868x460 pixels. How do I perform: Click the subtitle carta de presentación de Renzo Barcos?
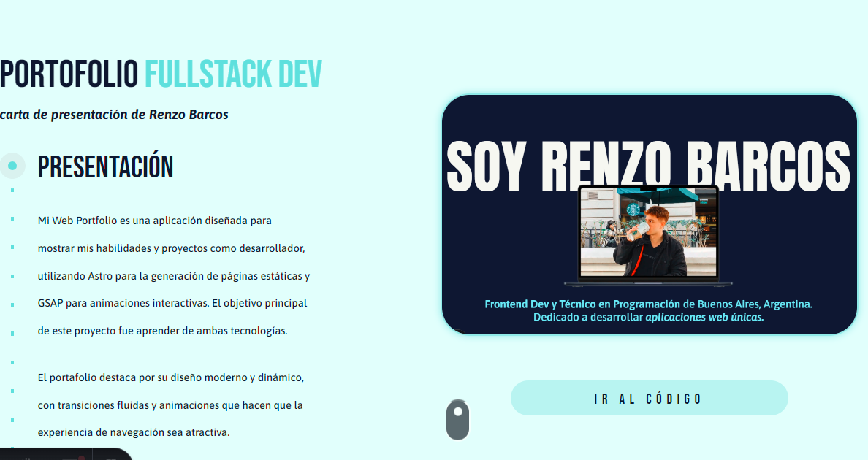tap(114, 115)
